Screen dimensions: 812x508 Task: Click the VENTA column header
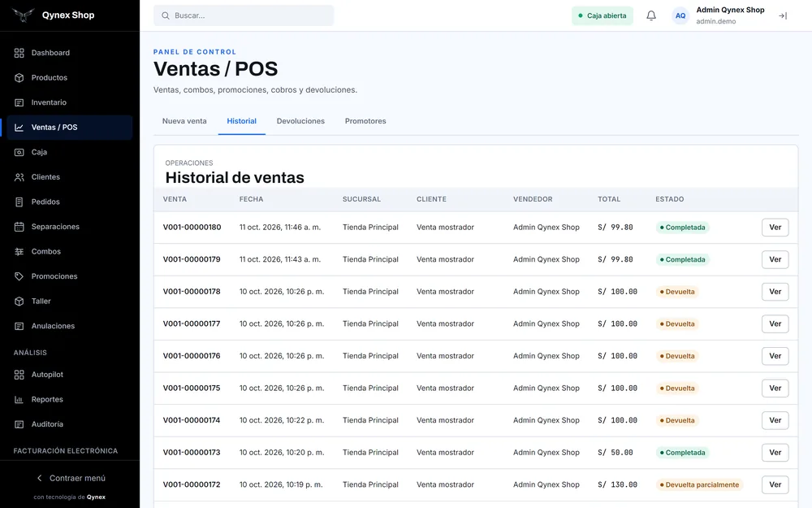[x=175, y=199]
